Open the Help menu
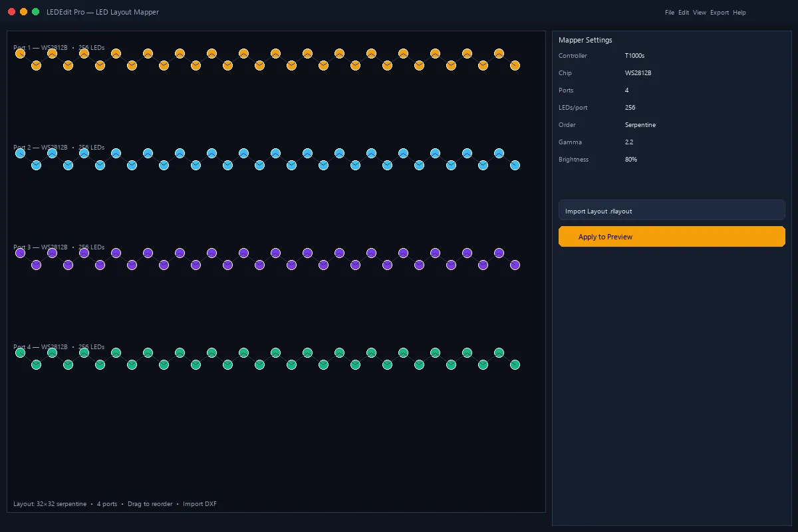 coord(739,13)
